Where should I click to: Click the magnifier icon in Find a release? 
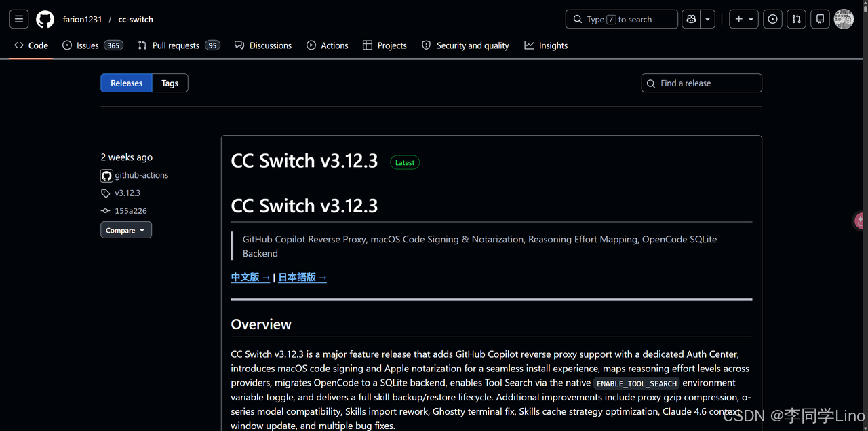click(652, 83)
